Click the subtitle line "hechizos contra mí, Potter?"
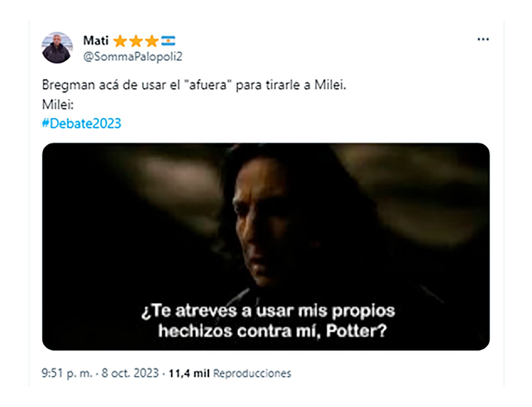Image resolution: width=532 pixels, height=407 pixels. point(272,331)
